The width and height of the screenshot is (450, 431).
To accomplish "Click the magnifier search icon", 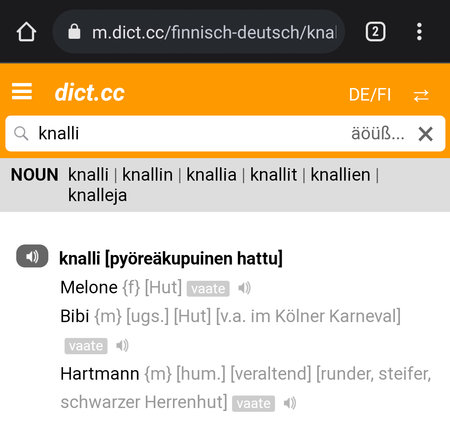I will 21,133.
